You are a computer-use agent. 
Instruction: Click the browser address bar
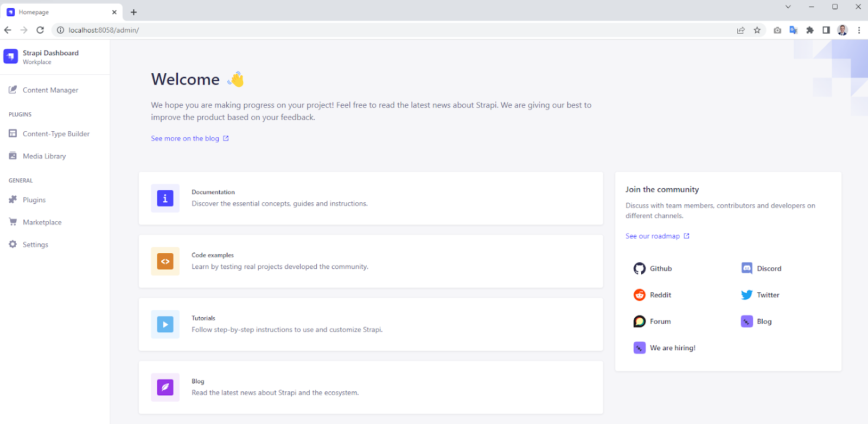point(380,30)
